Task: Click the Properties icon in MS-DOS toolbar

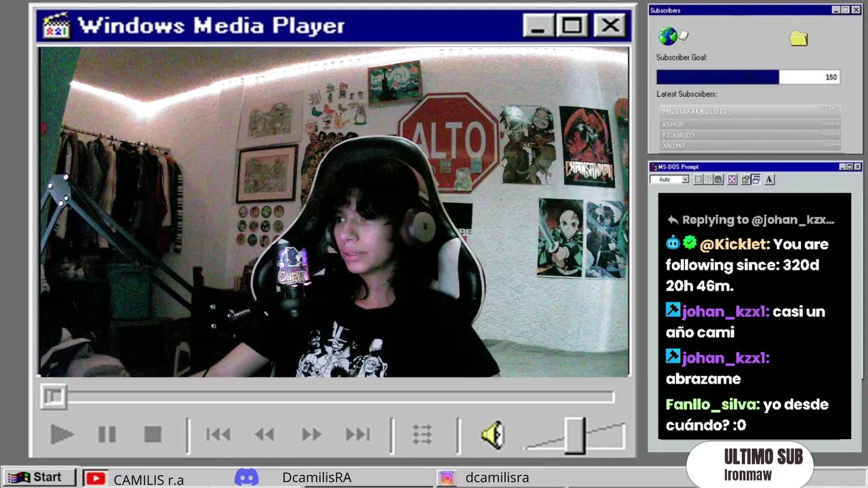Action: [746, 180]
